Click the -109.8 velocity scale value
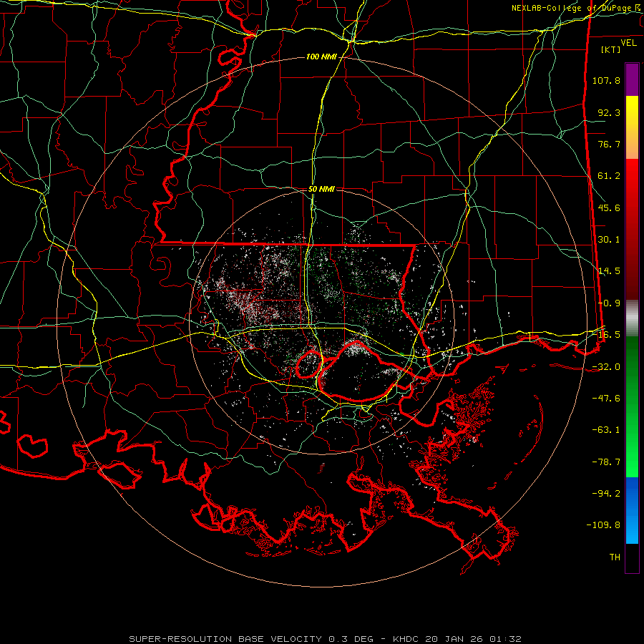Screen dimensions: 644x644 [603, 525]
